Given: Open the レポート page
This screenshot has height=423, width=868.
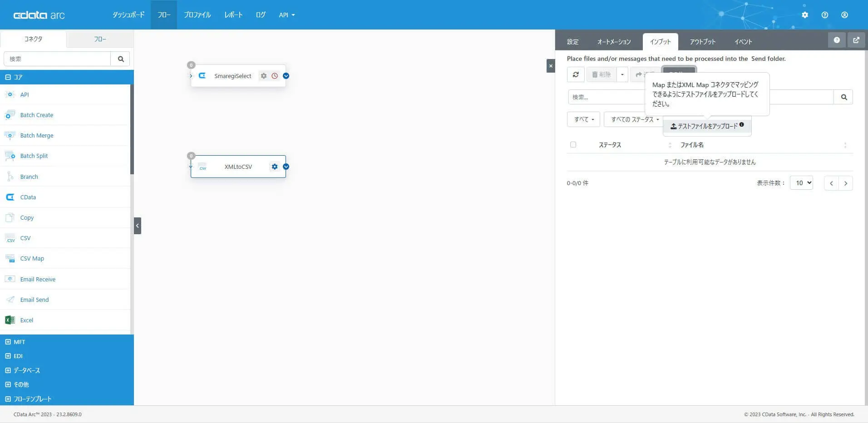Looking at the screenshot, I should pos(233,15).
